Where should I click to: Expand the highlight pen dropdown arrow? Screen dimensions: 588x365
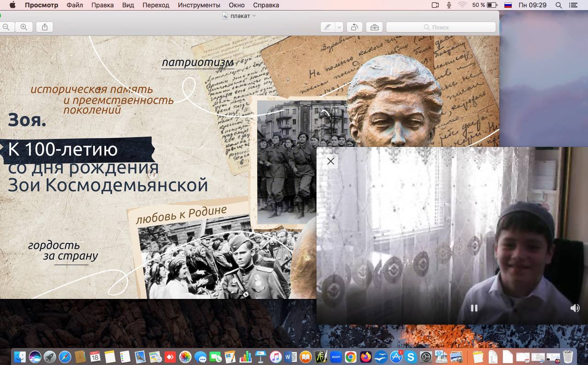pos(339,27)
